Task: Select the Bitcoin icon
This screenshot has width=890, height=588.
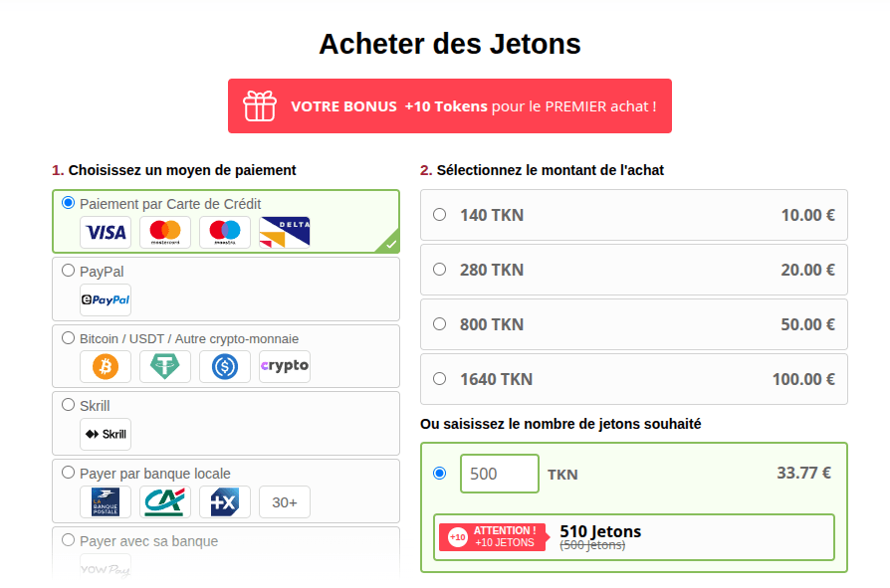Action: 105,366
